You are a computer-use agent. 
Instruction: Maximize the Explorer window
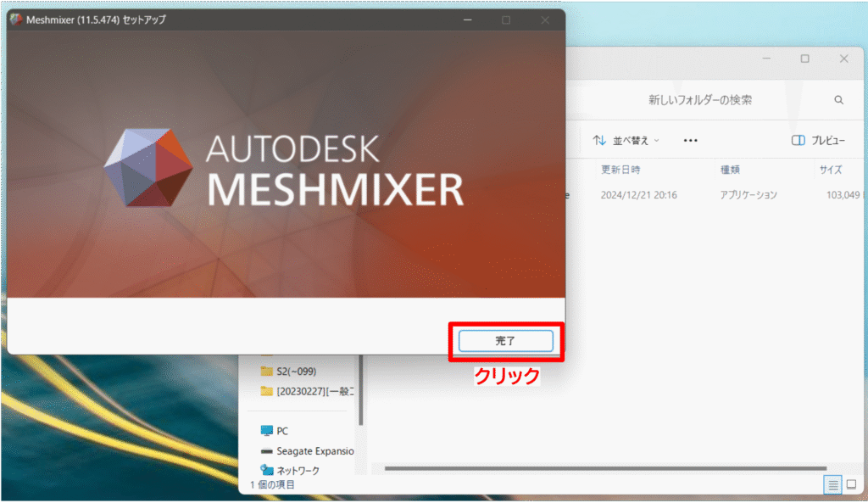tap(805, 59)
